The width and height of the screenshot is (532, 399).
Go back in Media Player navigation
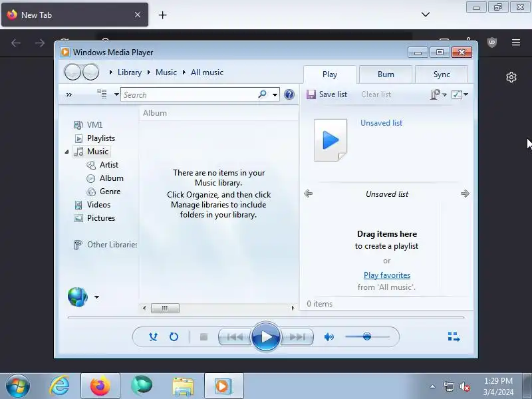(x=72, y=72)
